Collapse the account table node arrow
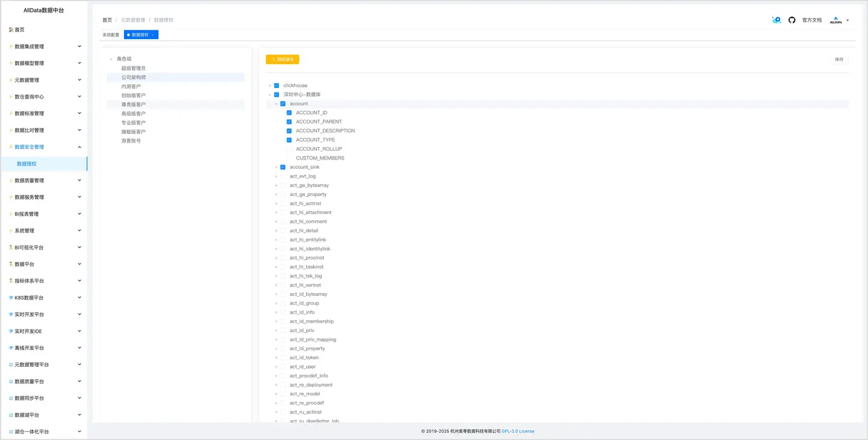 (x=276, y=104)
